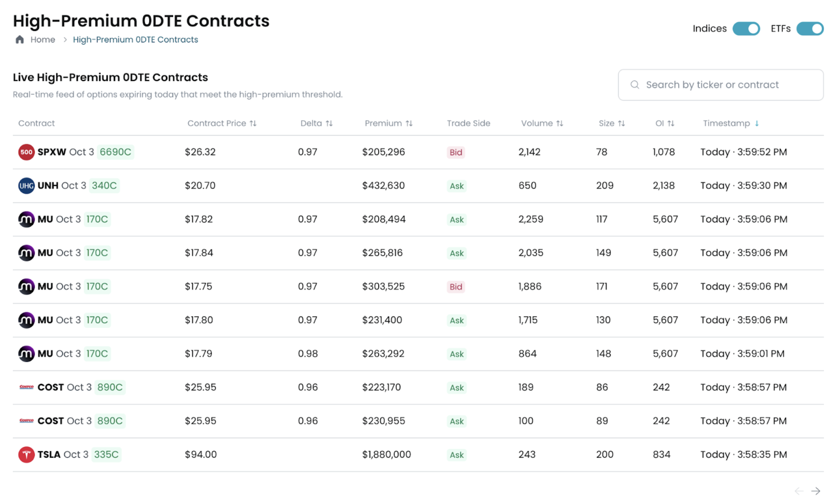Sort by Contract Price column
This screenshot has width=840, height=504.
[x=222, y=123]
